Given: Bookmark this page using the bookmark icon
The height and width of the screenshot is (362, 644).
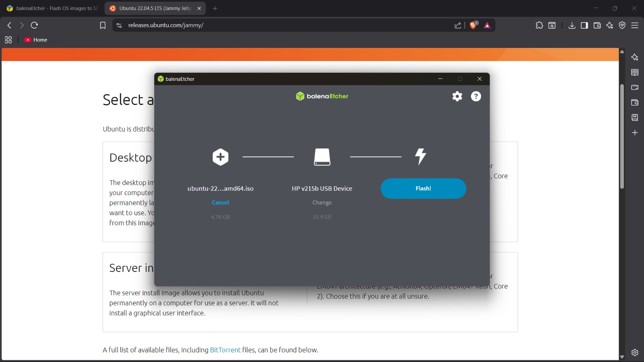Looking at the screenshot, I should [x=103, y=25].
